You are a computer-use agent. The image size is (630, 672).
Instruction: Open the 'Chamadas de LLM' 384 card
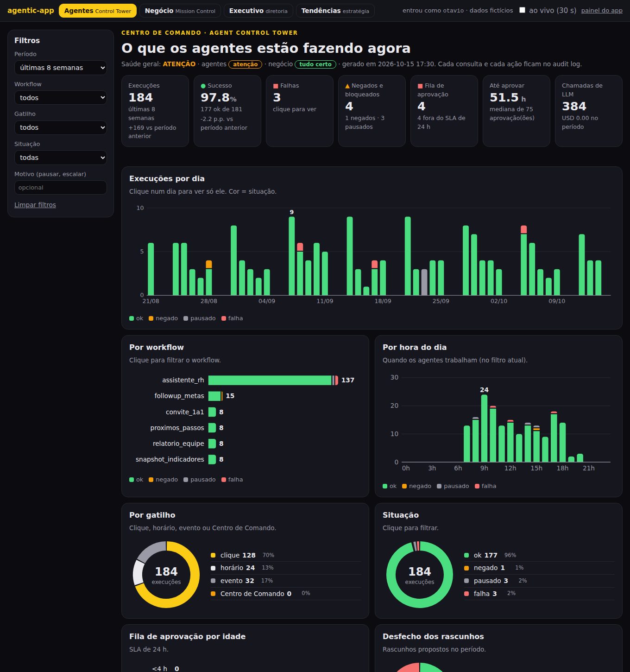[589, 111]
